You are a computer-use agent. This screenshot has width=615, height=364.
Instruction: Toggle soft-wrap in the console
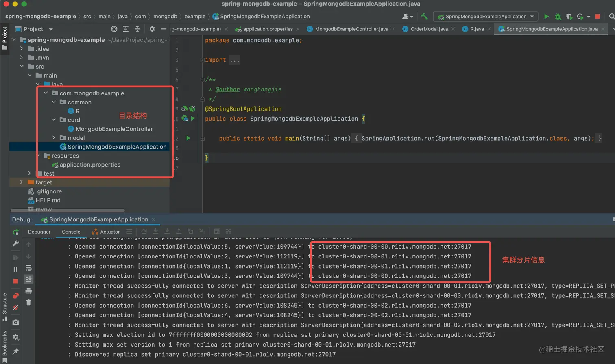click(x=28, y=268)
